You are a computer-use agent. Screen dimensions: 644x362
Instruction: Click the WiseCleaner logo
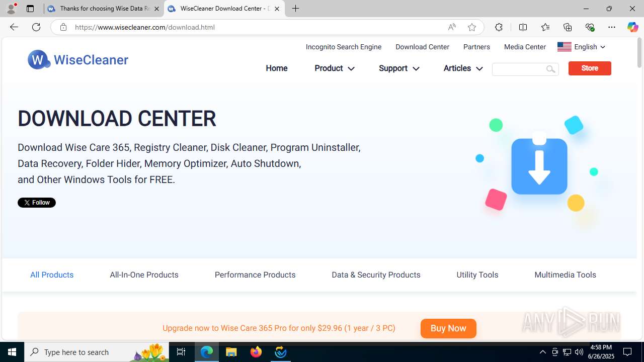point(78,60)
